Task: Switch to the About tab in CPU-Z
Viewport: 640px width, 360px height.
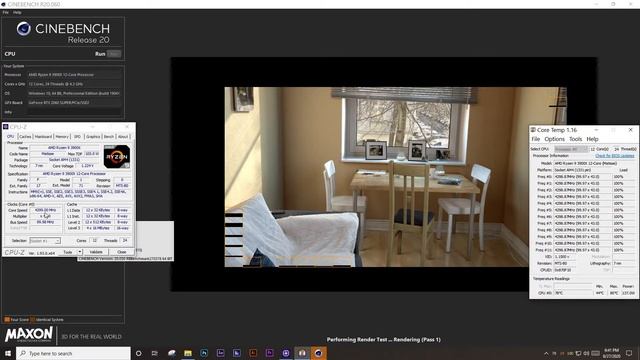Action: tap(123, 137)
